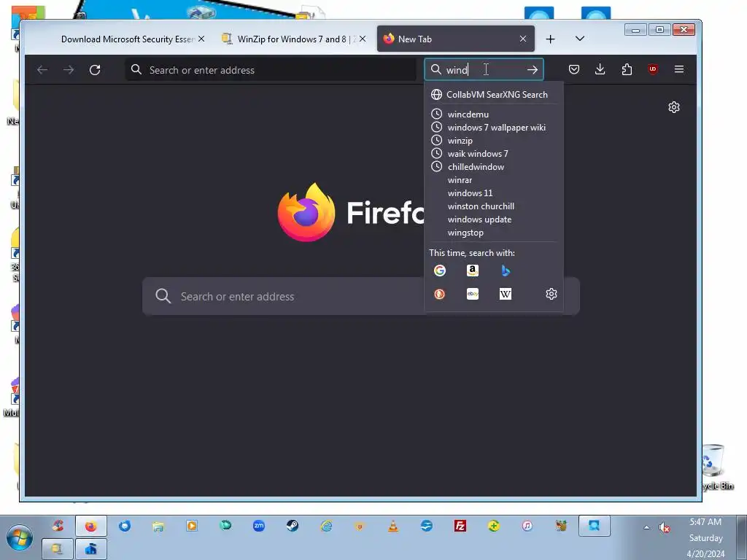747x560 pixels.
Task: Close the Microsoft Security Essentials tab
Action: pos(201,39)
